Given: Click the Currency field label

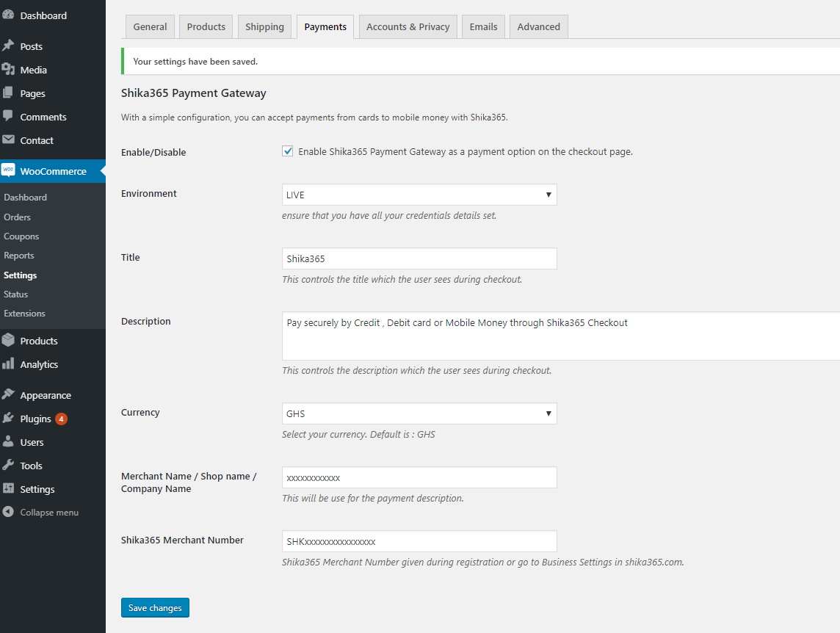Looking at the screenshot, I should tap(140, 412).
